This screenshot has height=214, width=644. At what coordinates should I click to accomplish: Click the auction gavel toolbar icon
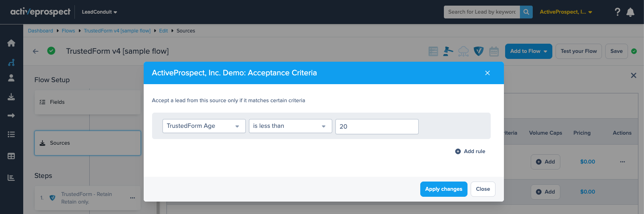coord(448,51)
